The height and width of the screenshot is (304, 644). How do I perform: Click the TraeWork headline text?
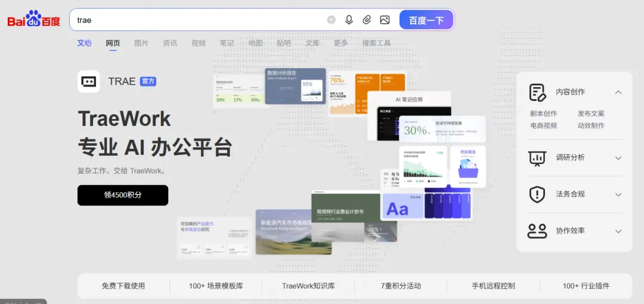(x=125, y=119)
